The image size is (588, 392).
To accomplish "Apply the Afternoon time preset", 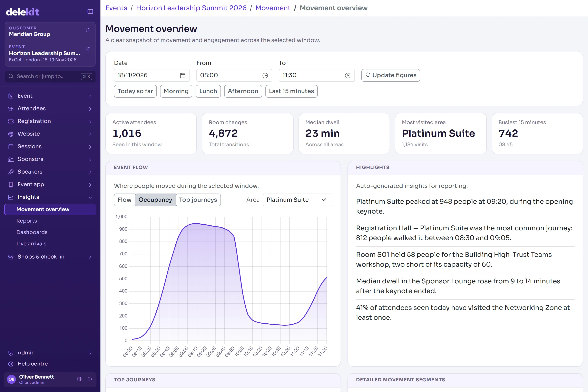I will tap(243, 91).
